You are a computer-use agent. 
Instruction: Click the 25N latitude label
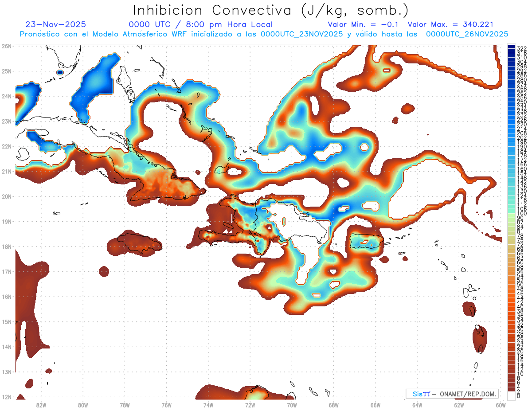[7, 71]
